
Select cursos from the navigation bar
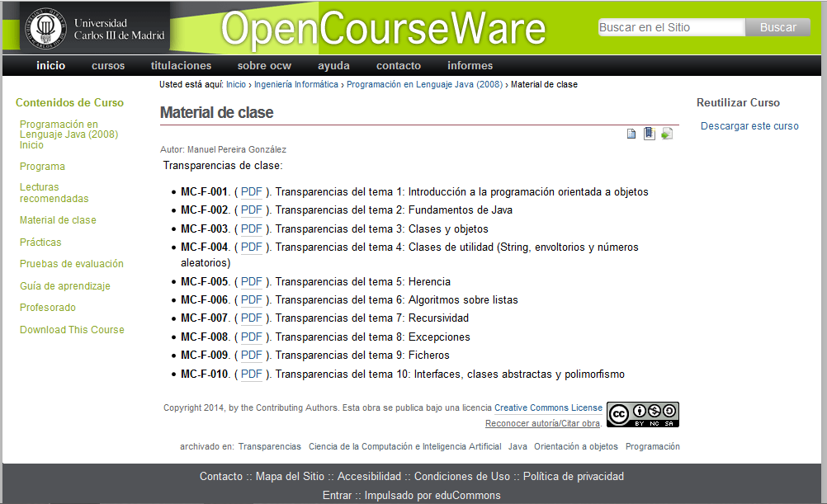pyautogui.click(x=107, y=65)
